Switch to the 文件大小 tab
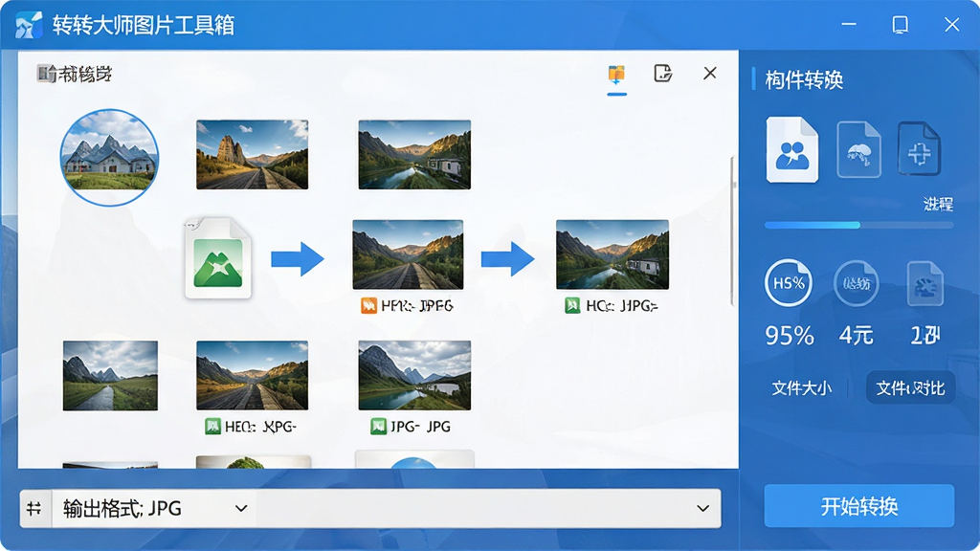 point(802,388)
